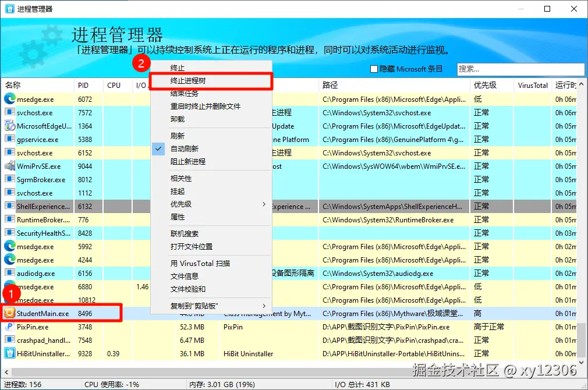The width and height of the screenshot is (588, 390).
Task: Click memory value 52.3 MB
Action: coord(192,327)
